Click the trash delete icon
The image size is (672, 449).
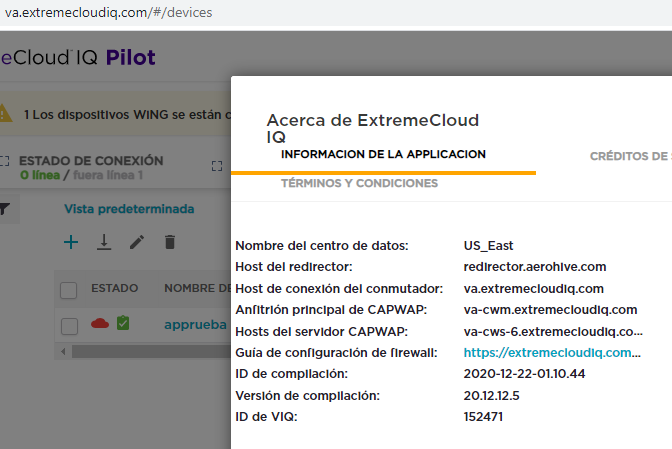(170, 242)
